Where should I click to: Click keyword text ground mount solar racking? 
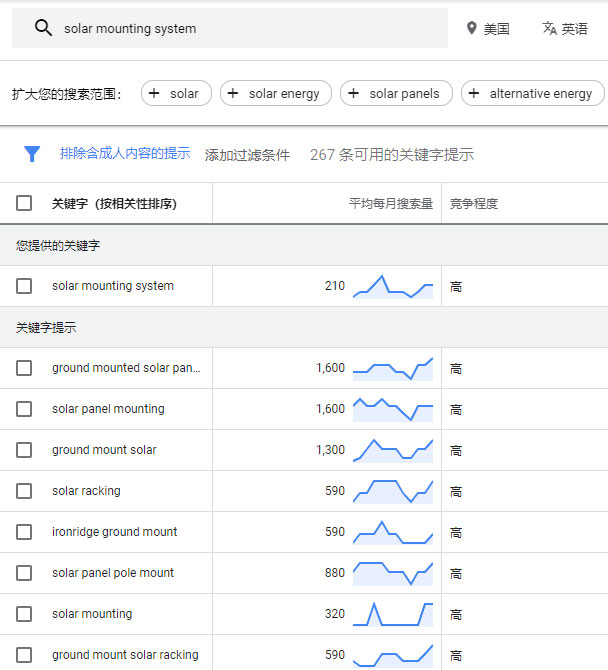[x=125, y=655]
